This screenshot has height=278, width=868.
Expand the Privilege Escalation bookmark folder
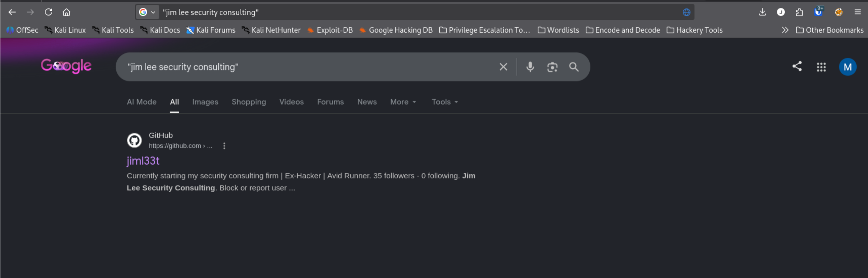485,30
